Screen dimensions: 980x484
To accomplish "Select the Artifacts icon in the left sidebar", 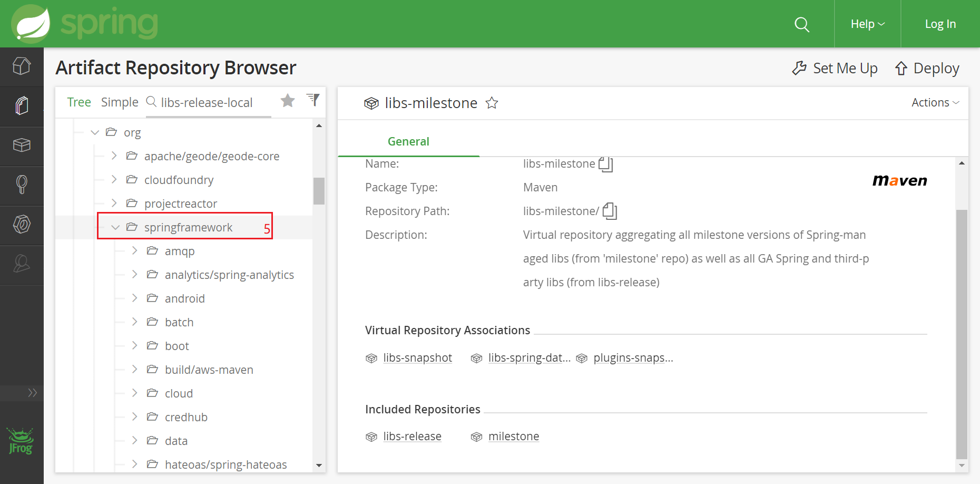I will (x=22, y=106).
